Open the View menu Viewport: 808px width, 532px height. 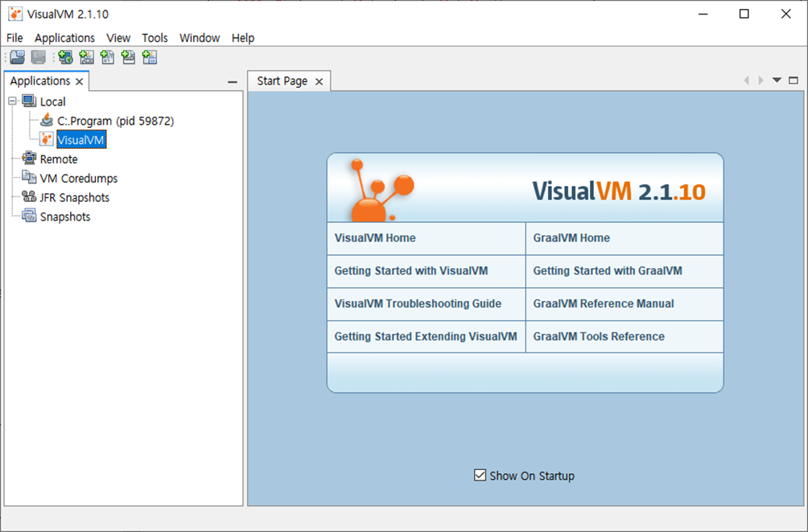118,38
